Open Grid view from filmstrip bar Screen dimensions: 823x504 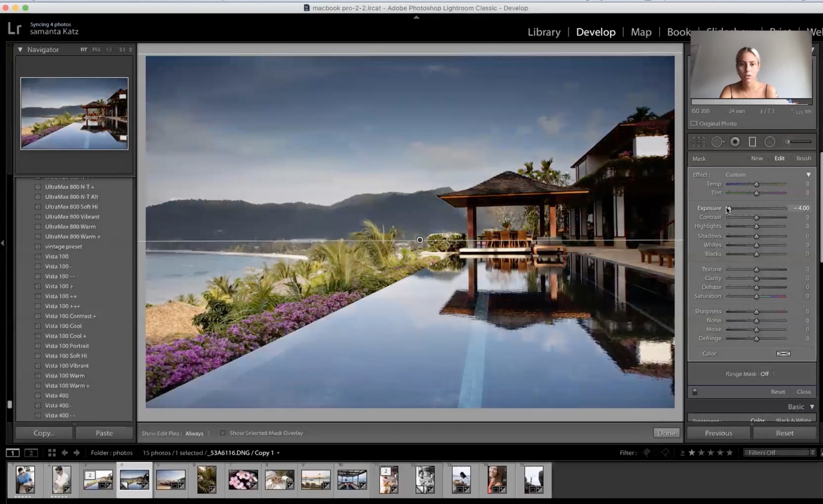(52, 453)
